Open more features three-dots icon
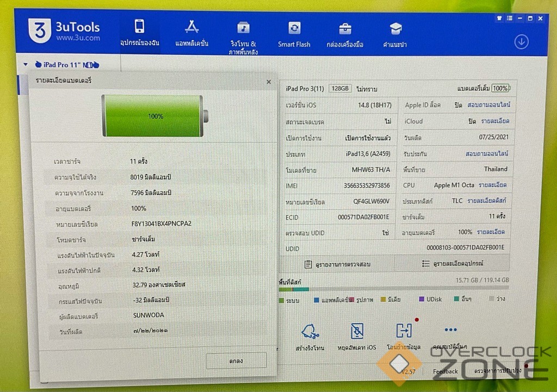This screenshot has height=392, width=557. [450, 329]
